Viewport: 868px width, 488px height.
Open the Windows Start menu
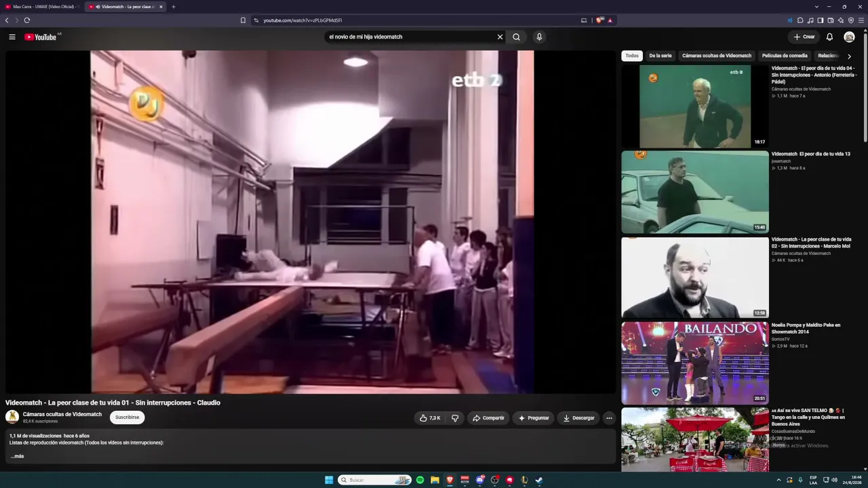click(329, 480)
